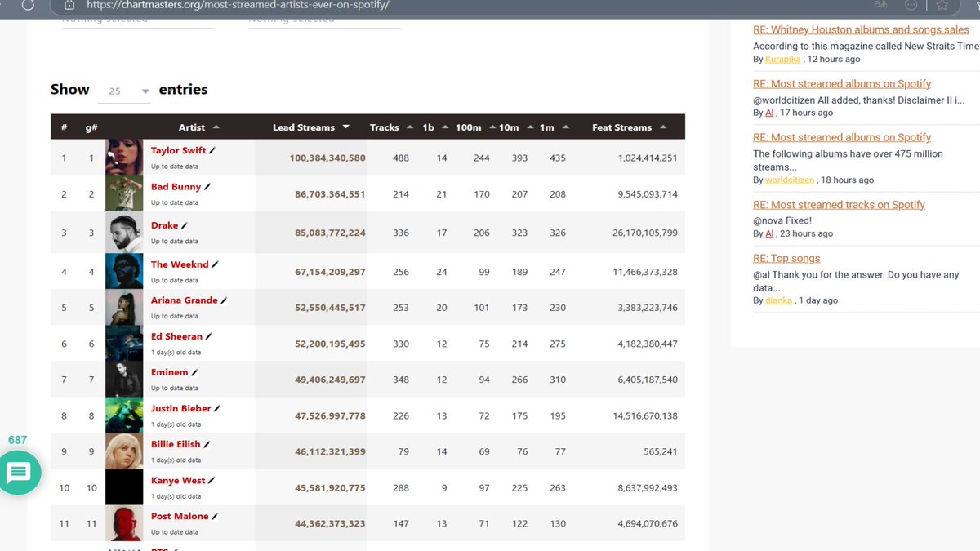Click the address bar URL
The image size is (980, 551).
click(238, 5)
